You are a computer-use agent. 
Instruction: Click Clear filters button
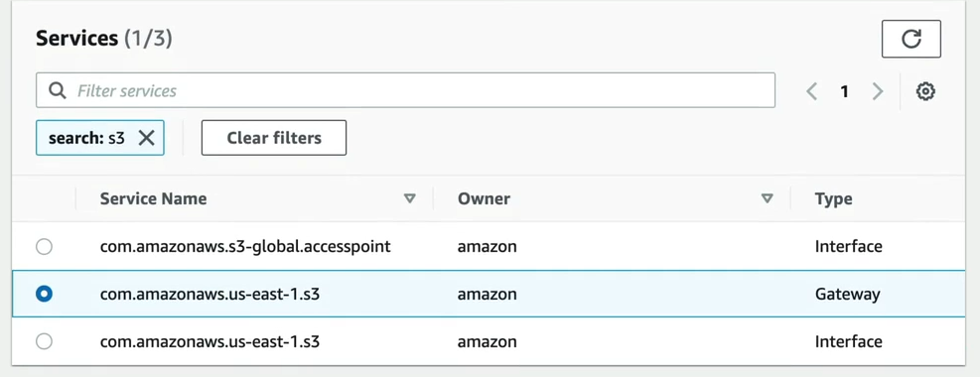click(274, 137)
